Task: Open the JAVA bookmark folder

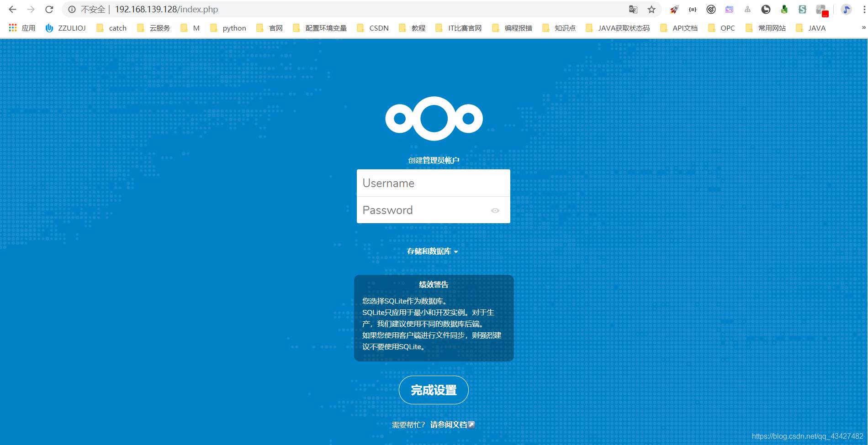Action: (x=811, y=28)
